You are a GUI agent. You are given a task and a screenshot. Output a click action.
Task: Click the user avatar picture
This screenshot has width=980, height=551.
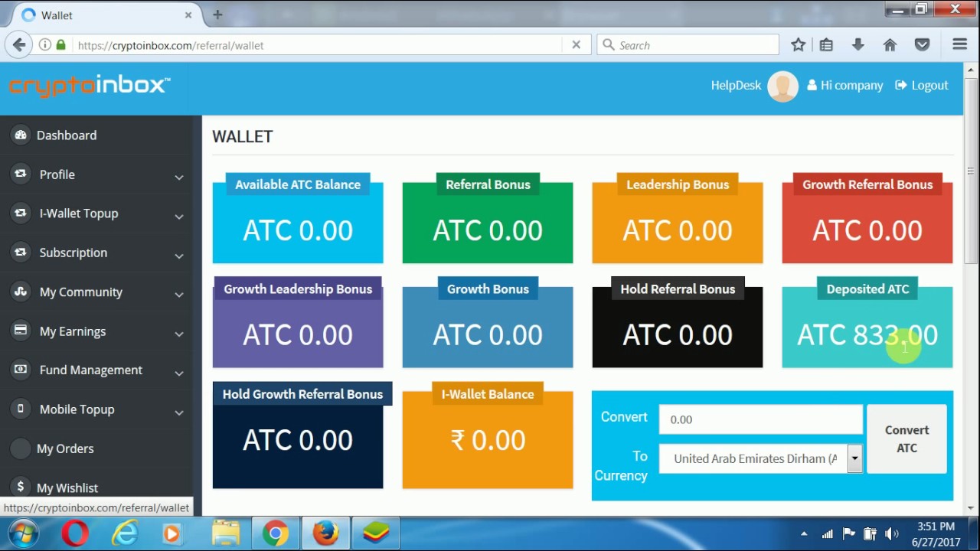click(x=782, y=86)
